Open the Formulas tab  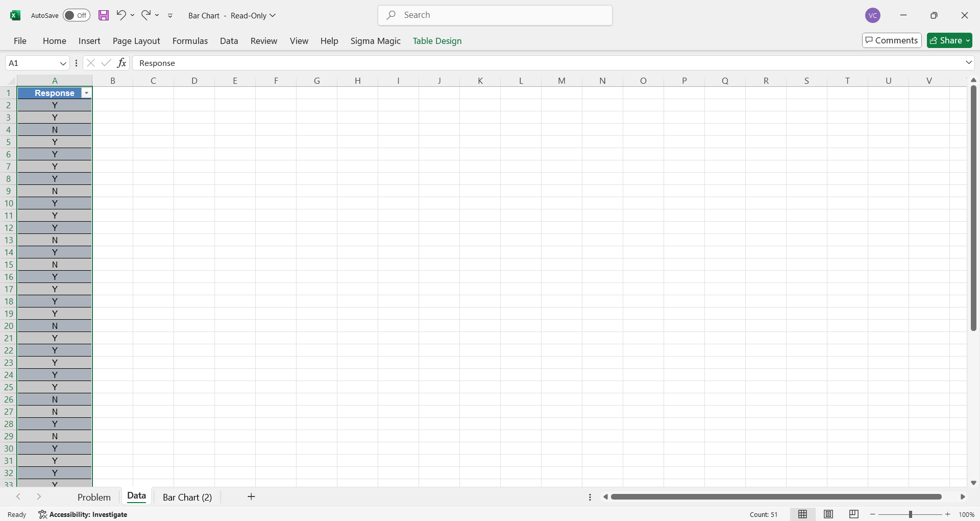tap(190, 41)
